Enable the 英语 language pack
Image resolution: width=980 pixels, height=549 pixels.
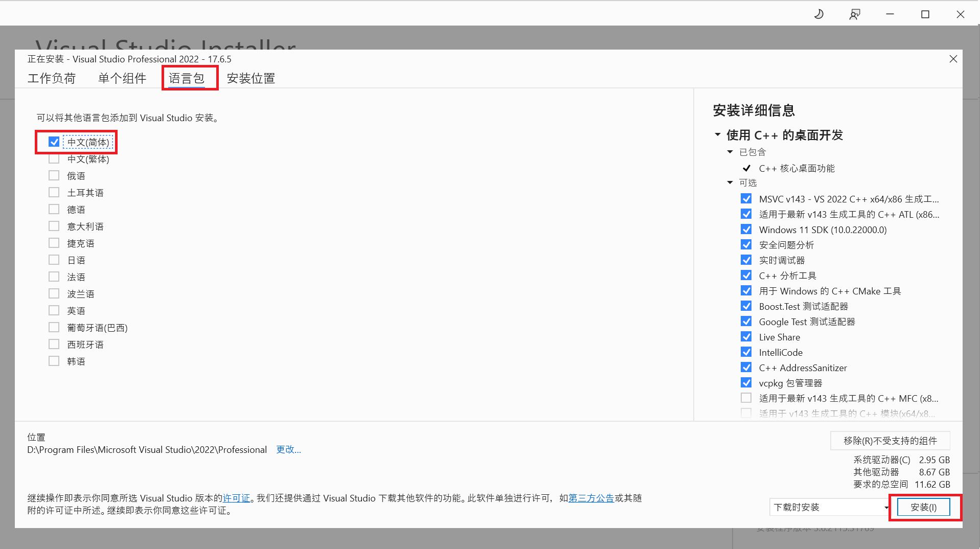[54, 311]
